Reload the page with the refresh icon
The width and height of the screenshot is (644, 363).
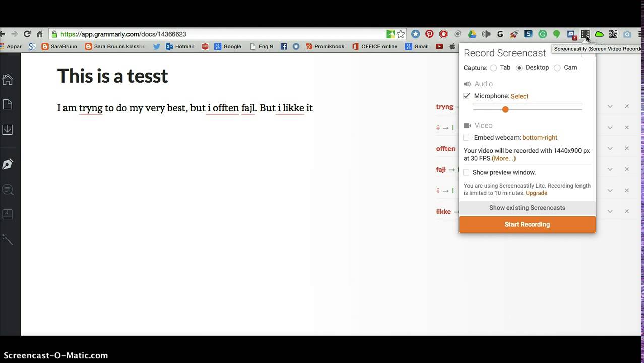tap(27, 34)
